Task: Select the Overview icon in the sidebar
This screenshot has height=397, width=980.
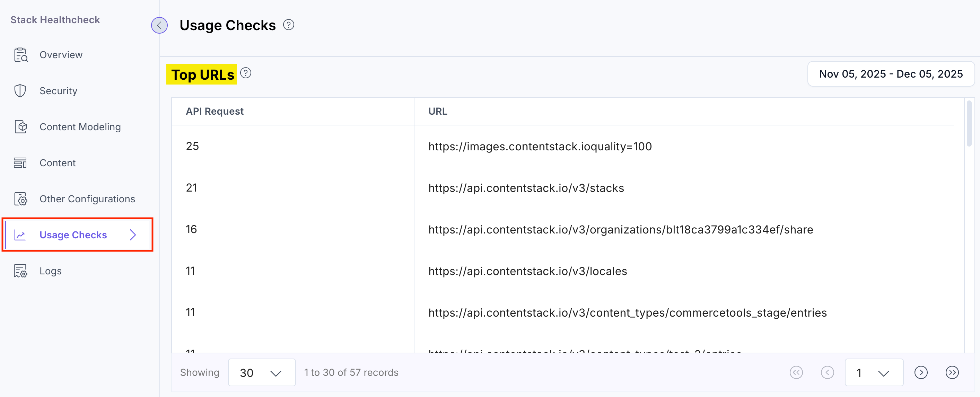Action: click(20, 54)
